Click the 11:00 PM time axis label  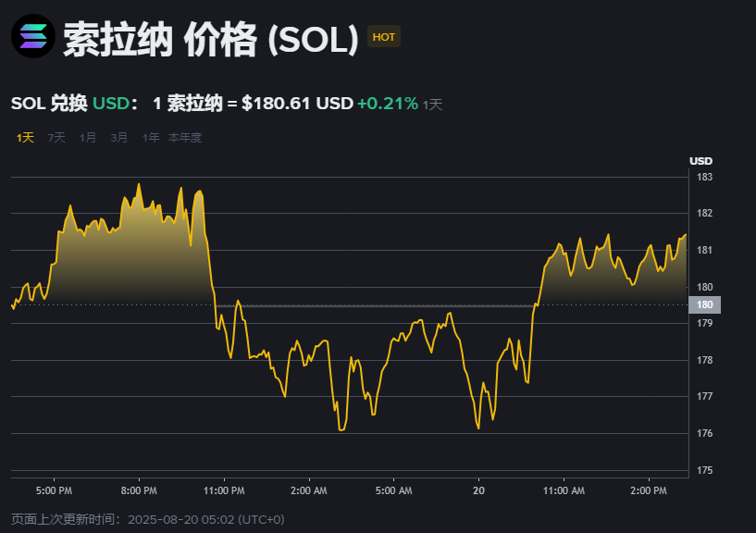[224, 491]
